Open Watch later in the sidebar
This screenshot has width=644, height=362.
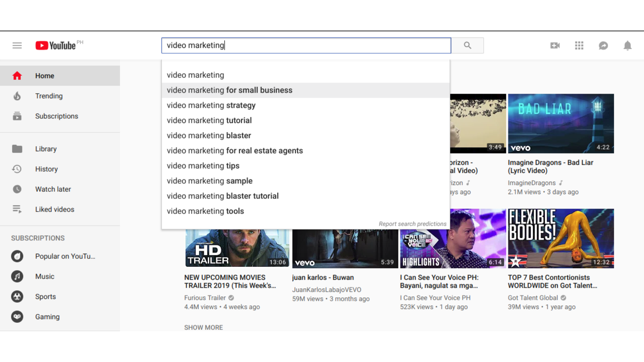[x=53, y=189]
